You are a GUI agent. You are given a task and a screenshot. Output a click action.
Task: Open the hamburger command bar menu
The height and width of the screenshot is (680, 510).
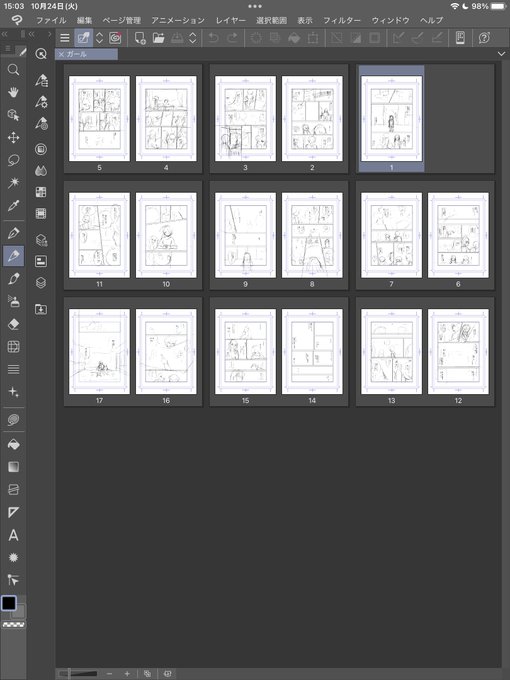point(65,38)
